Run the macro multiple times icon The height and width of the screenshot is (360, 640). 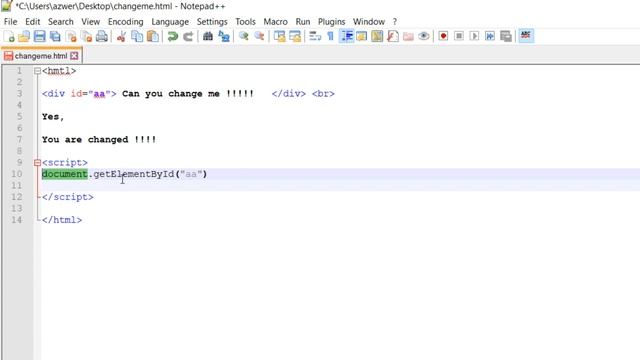tap(490, 36)
